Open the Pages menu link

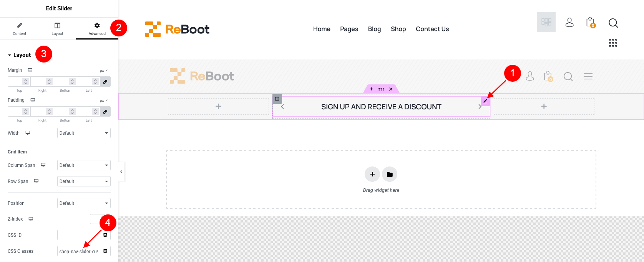pos(349,29)
